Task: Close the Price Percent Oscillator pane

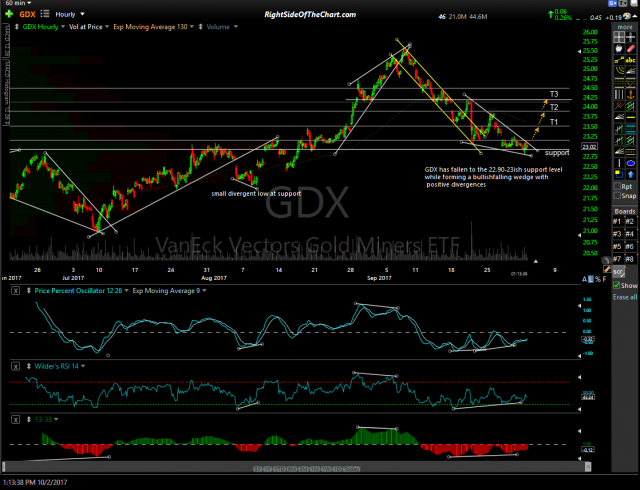Action: 15,291
